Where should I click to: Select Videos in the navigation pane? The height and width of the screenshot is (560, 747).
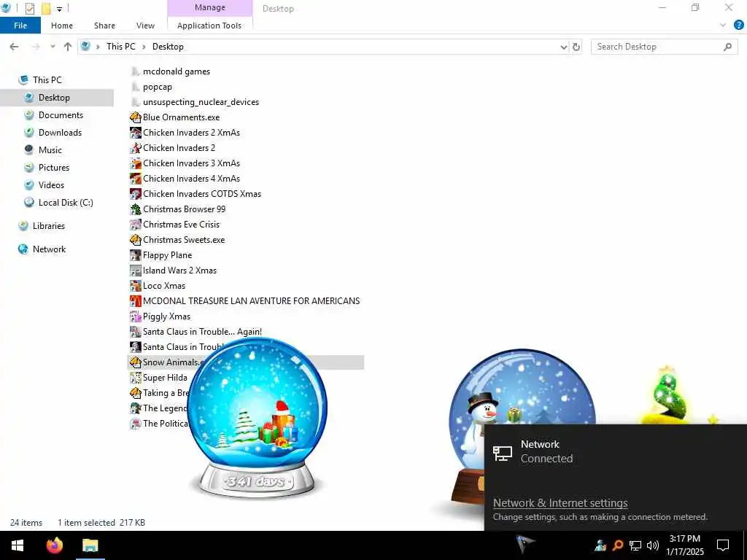point(51,185)
